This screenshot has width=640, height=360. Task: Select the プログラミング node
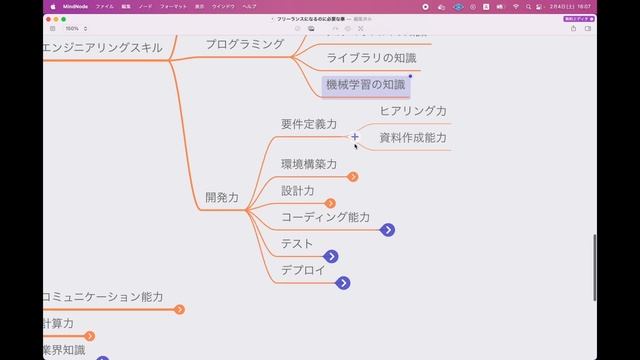click(x=244, y=44)
